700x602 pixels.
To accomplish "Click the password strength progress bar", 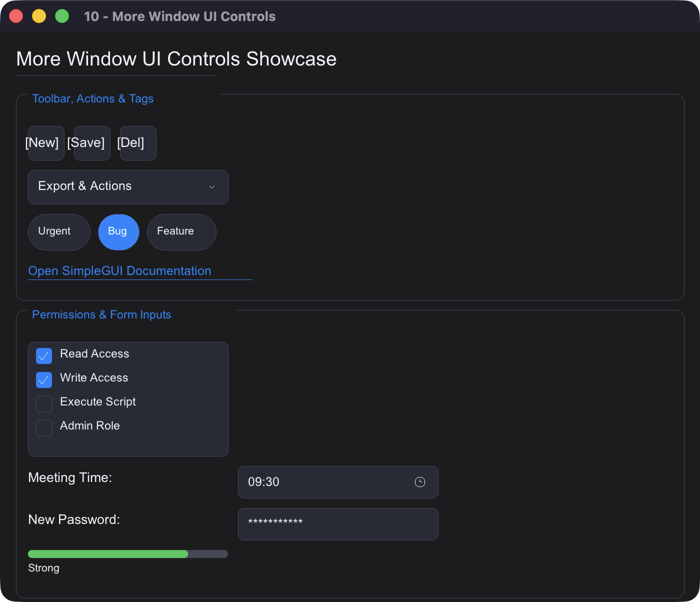I will pyautogui.click(x=128, y=554).
